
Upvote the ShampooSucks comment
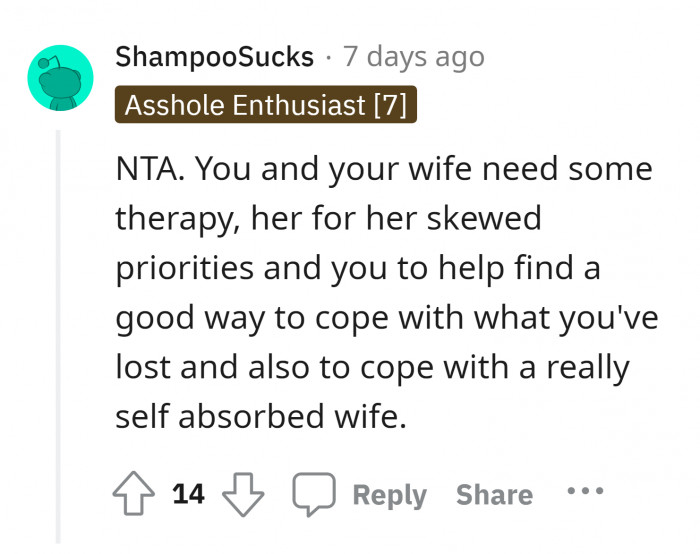click(132, 494)
